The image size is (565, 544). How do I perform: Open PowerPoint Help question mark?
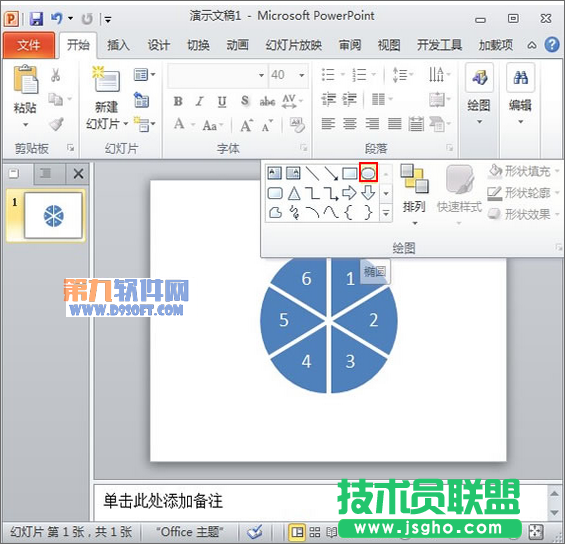(x=552, y=45)
